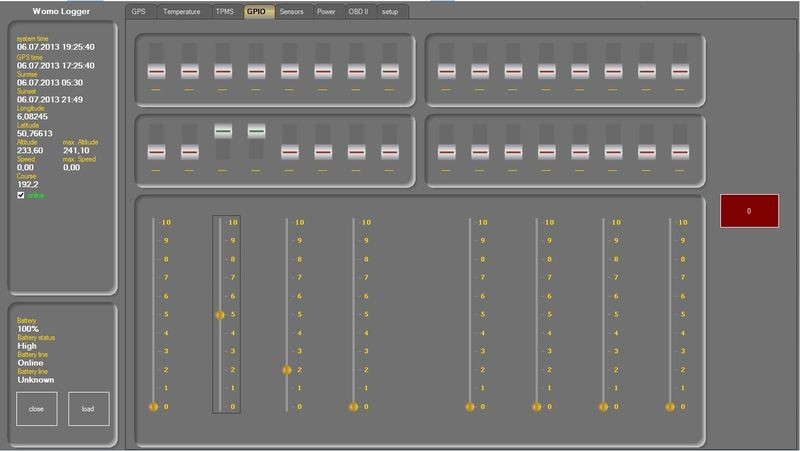Click the slider handle set at 5

point(220,315)
